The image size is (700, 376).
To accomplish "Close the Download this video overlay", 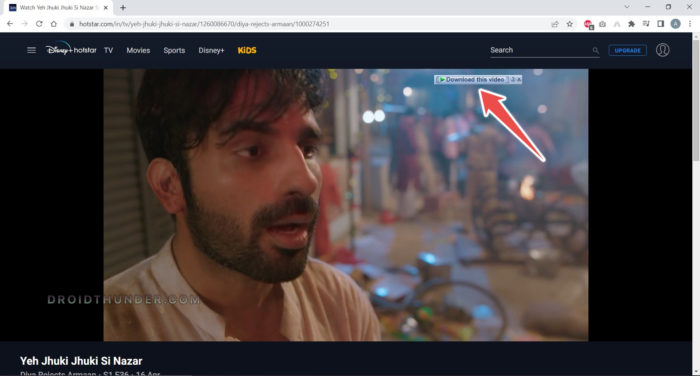I will 519,79.
